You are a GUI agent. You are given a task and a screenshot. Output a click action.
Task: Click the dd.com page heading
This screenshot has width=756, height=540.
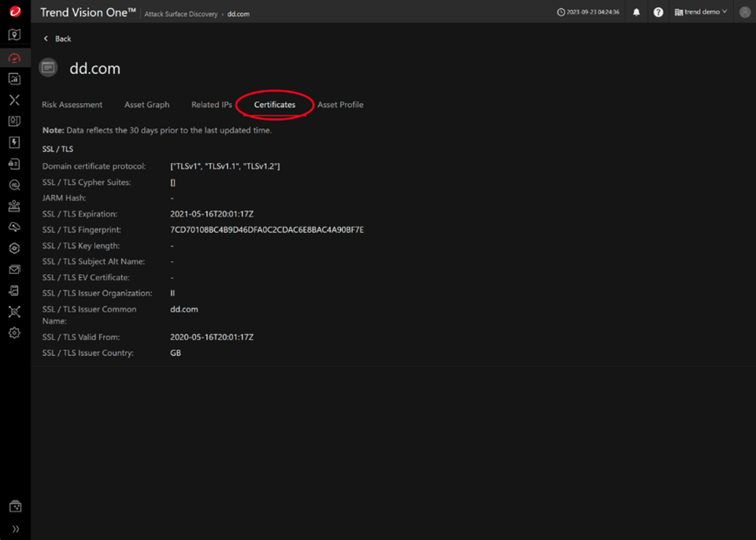tap(95, 68)
